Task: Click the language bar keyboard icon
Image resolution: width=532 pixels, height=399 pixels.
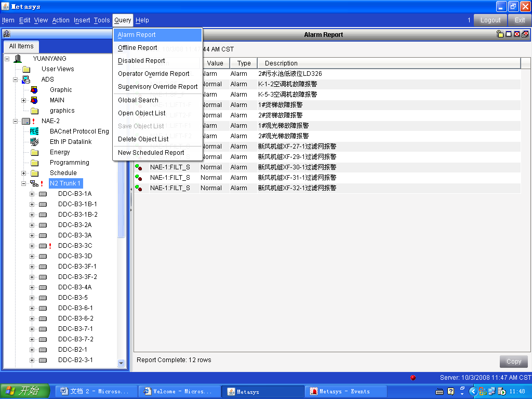Action: click(x=440, y=391)
